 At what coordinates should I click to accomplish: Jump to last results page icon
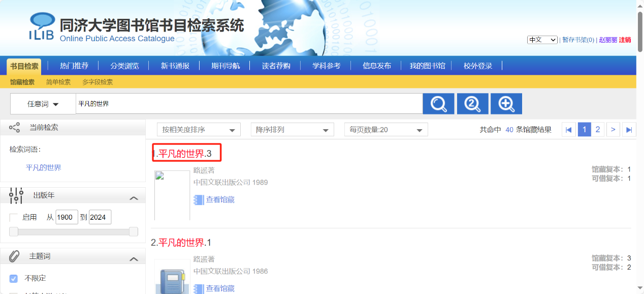tap(629, 130)
